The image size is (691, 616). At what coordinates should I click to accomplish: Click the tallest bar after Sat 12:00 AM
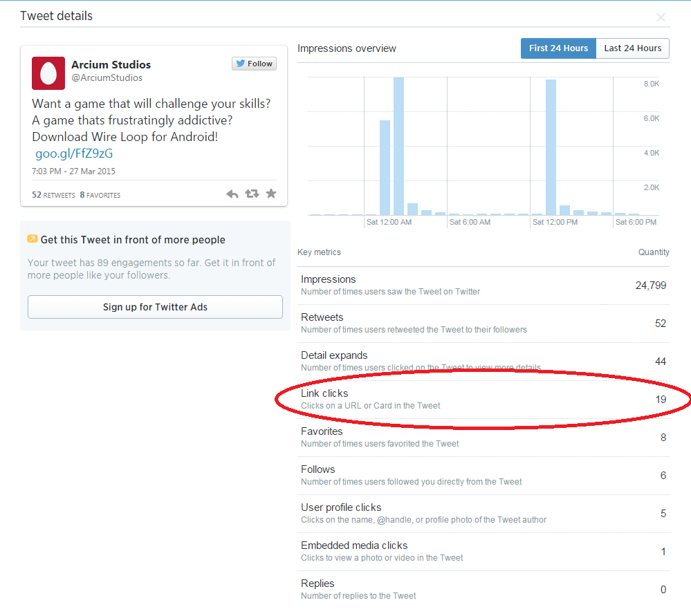(x=399, y=146)
